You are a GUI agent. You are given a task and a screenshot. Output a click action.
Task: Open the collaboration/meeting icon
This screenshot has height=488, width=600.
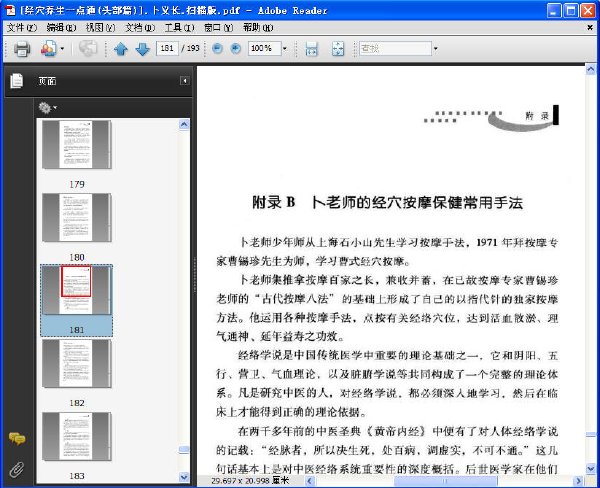[49, 49]
